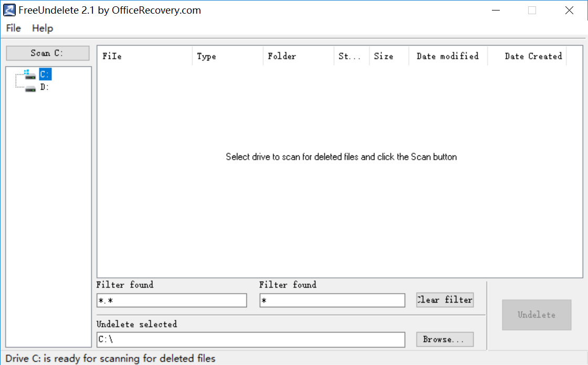The image size is (588, 365).
Task: Click the *.* file name filter field
Action: [x=172, y=300]
